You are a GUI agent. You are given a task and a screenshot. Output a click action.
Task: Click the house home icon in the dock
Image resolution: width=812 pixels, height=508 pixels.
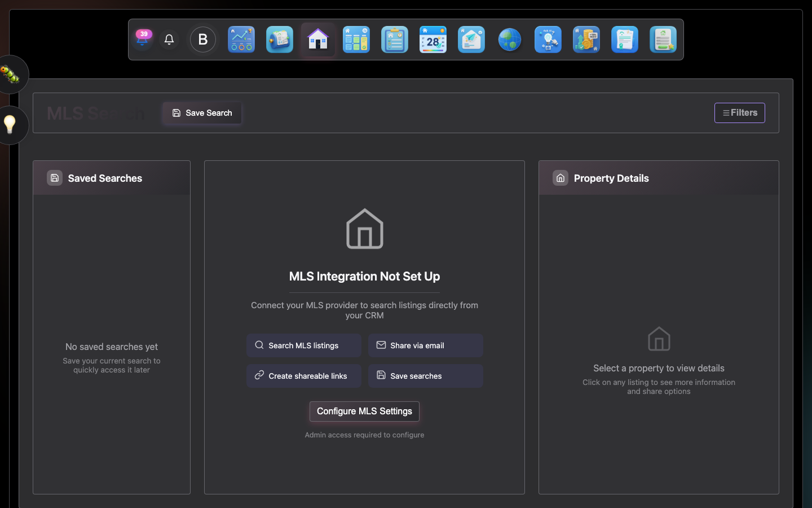(318, 40)
